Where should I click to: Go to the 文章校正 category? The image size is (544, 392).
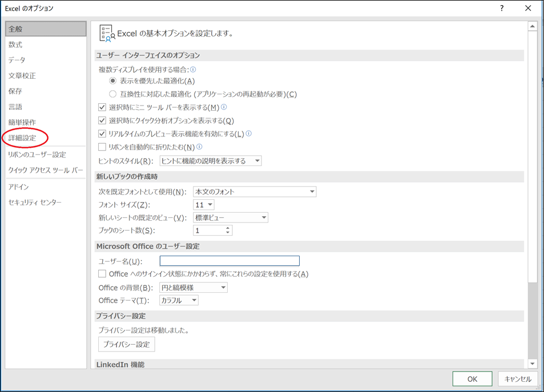46,76
